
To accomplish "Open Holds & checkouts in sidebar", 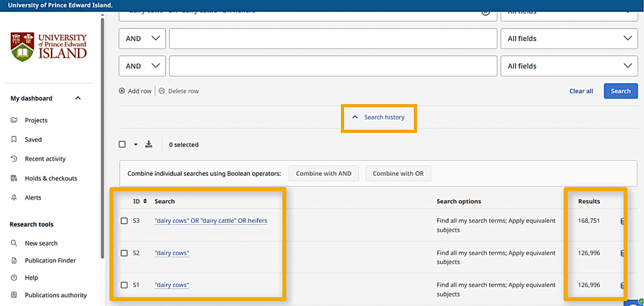I will 50,179.
